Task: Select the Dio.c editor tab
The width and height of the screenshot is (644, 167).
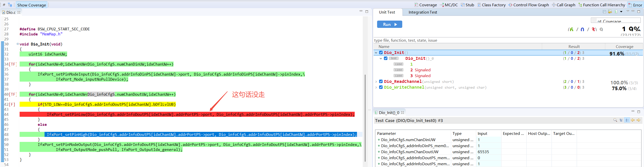Action: [x=11, y=12]
